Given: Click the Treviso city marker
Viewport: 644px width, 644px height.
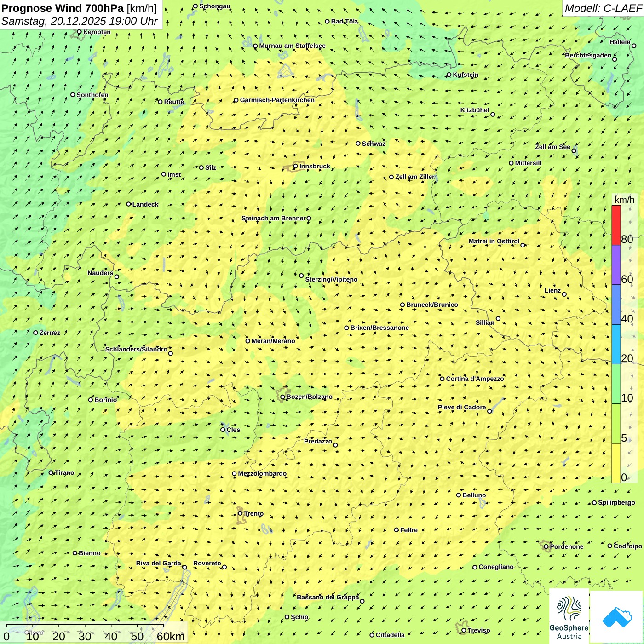Looking at the screenshot, I should (x=464, y=630).
